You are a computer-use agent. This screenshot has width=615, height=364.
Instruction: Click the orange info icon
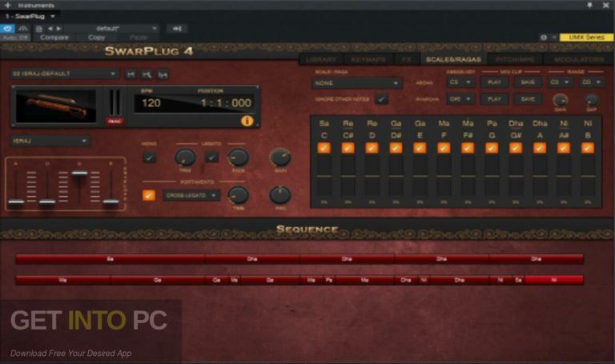[x=246, y=122]
